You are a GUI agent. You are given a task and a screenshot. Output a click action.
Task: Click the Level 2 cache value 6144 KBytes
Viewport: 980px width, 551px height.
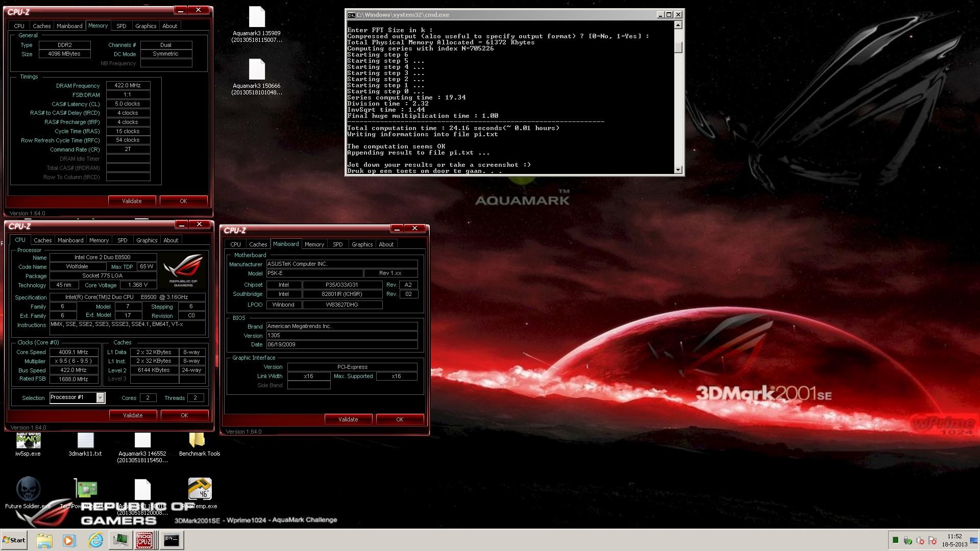[x=154, y=370]
